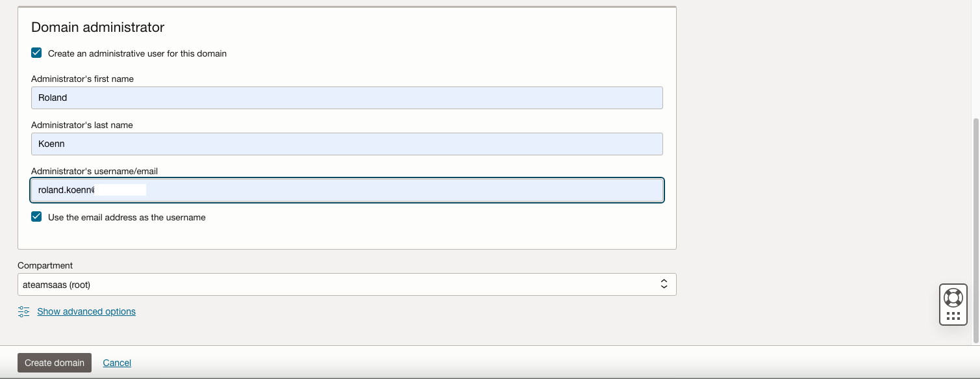Uncheck "Create an administrative user for this domain"
980x379 pixels.
(x=36, y=52)
